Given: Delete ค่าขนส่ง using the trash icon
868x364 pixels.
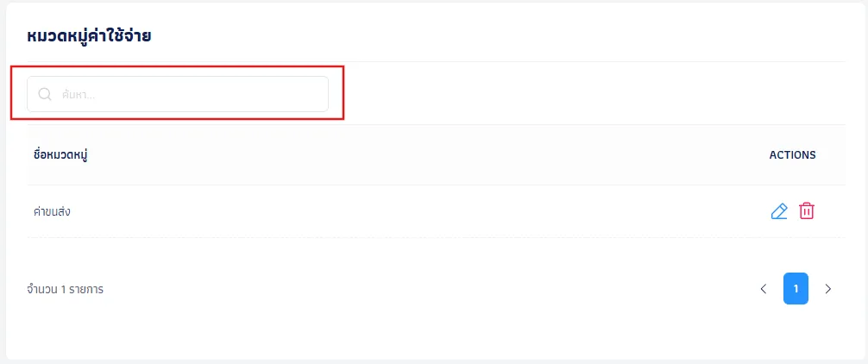Looking at the screenshot, I should [x=807, y=211].
